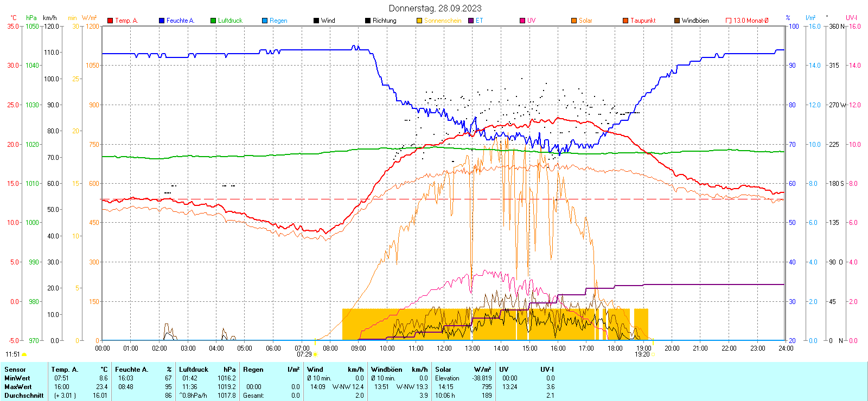Select the Solar legend label
The width and height of the screenshot is (868, 401).
pyautogui.click(x=585, y=21)
